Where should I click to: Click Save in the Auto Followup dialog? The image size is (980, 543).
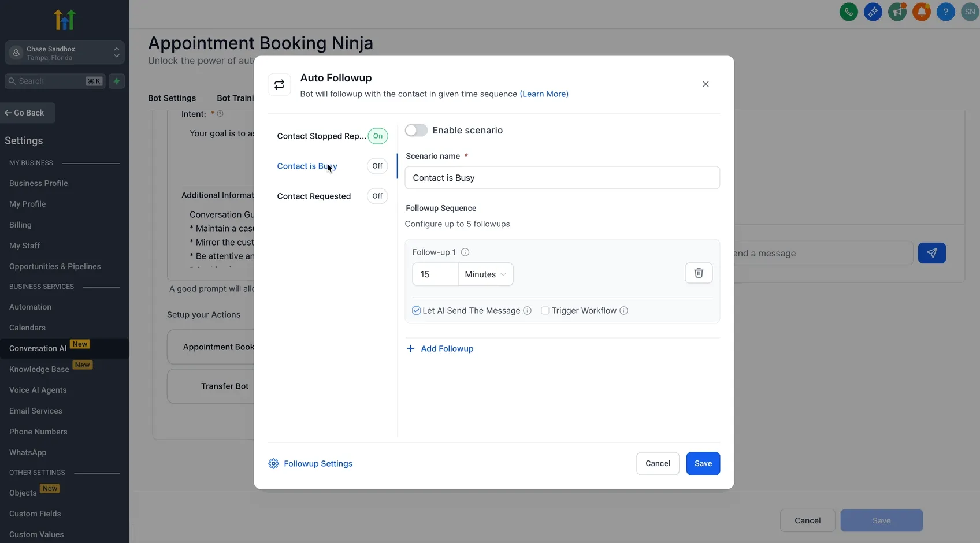tap(703, 464)
